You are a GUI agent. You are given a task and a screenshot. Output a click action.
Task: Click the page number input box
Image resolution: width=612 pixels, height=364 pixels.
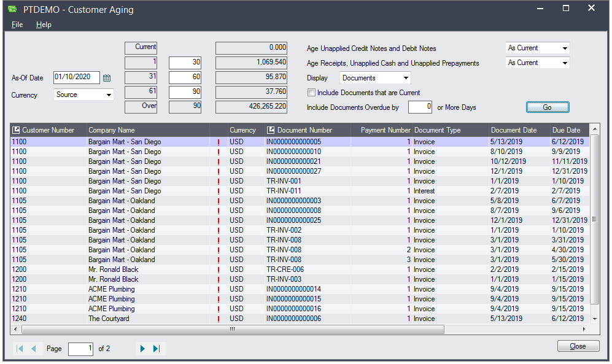(81, 349)
